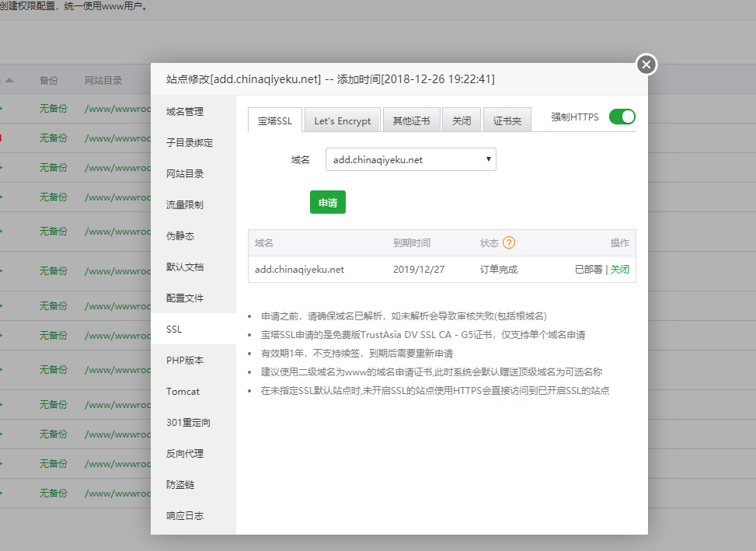Click 网站目录 column header in background table
Image resolution: width=756 pixels, height=551 pixels.
pos(103,80)
